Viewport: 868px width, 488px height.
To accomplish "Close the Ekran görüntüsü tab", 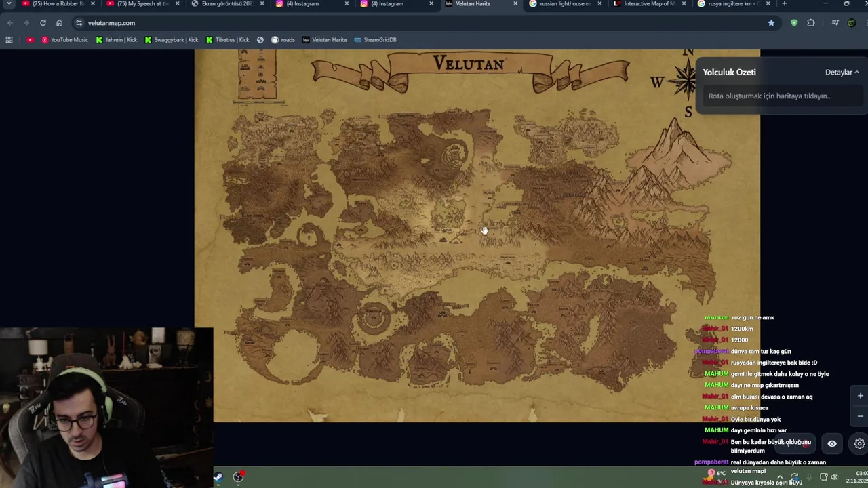I will point(262,4).
